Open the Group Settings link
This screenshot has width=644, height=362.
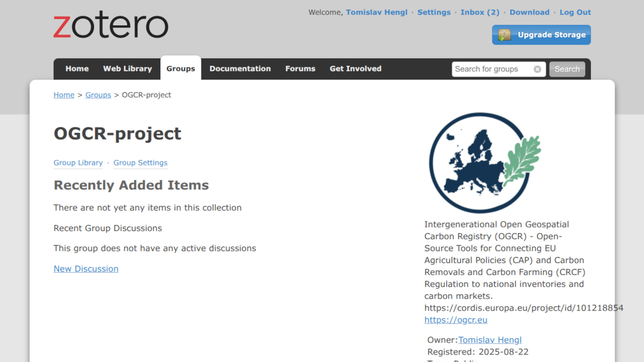click(x=140, y=163)
